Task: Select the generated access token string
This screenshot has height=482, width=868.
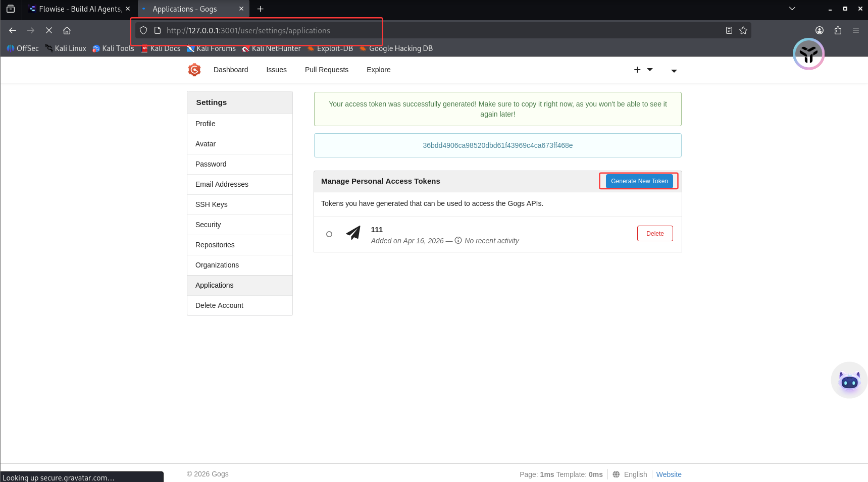Action: pyautogui.click(x=497, y=145)
